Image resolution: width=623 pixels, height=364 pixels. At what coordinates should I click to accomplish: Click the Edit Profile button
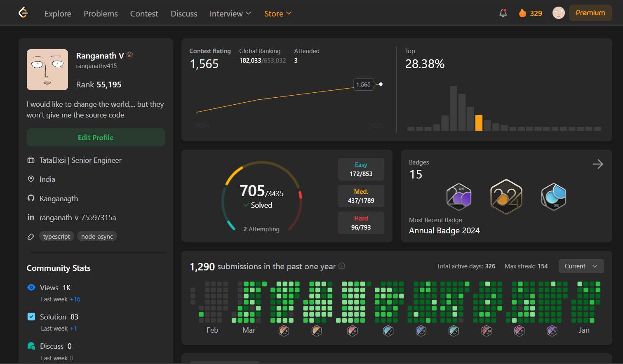96,137
